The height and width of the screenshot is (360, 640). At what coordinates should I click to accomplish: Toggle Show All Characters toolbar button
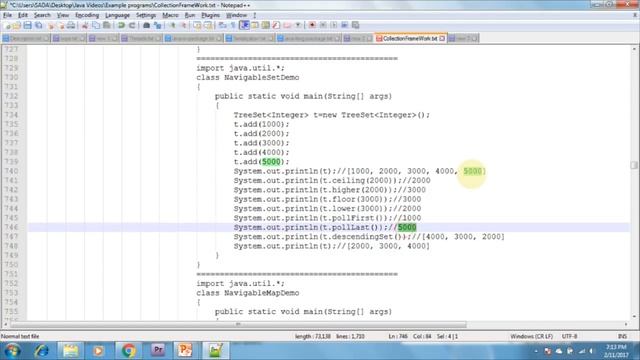(233, 25)
